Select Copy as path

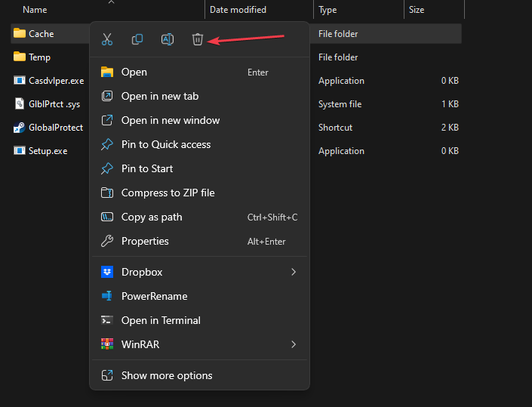coord(152,217)
